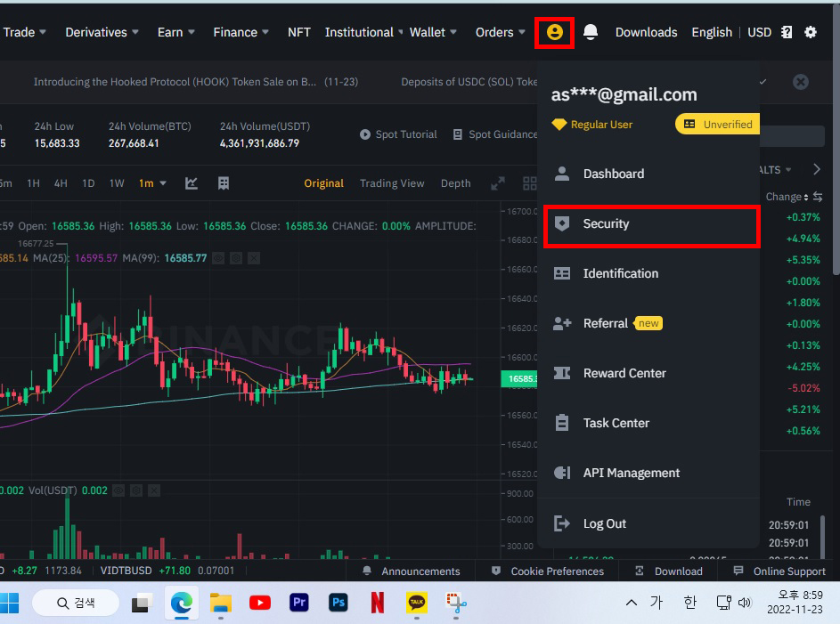Open Announcements in the footer bar
840x624 pixels.
coord(411,571)
